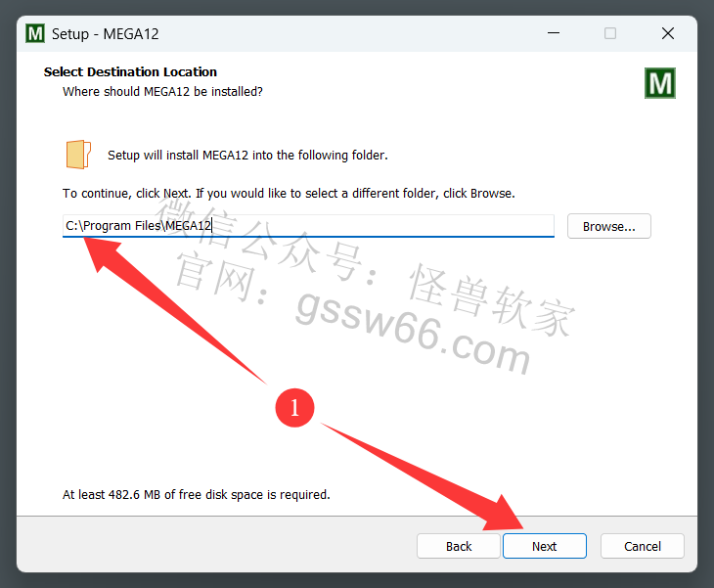The image size is (714, 588).
Task: Click the "Select Destination Location" heading
Action: click(130, 72)
